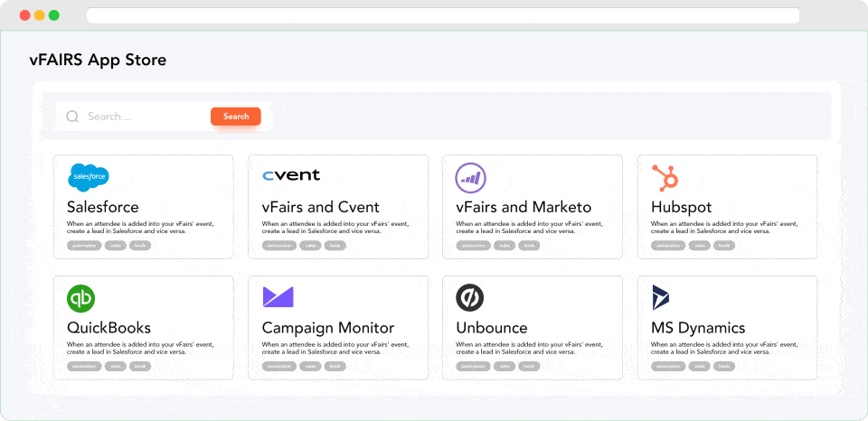Select the sales tag on Unbounce card

pyautogui.click(x=505, y=366)
